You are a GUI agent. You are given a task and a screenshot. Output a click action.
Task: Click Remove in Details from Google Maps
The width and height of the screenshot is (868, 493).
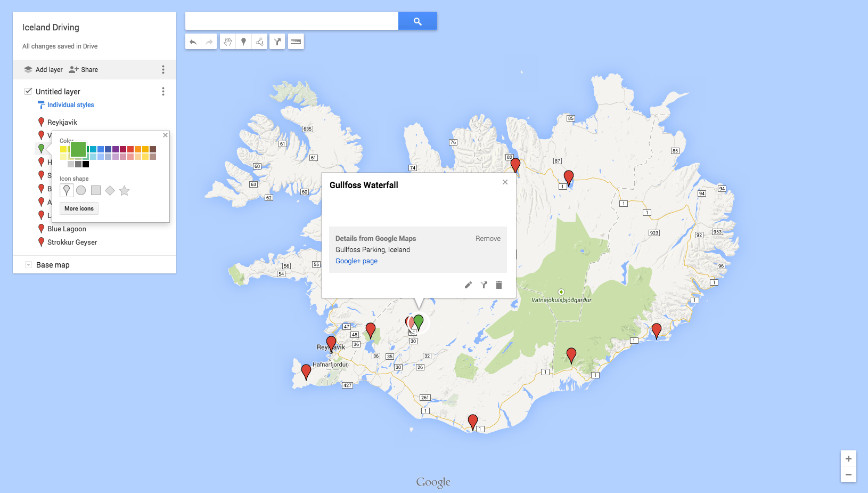click(488, 239)
